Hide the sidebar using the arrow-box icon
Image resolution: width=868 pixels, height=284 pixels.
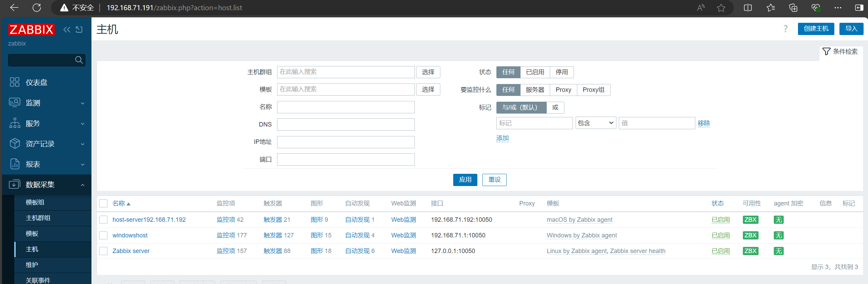[x=79, y=30]
